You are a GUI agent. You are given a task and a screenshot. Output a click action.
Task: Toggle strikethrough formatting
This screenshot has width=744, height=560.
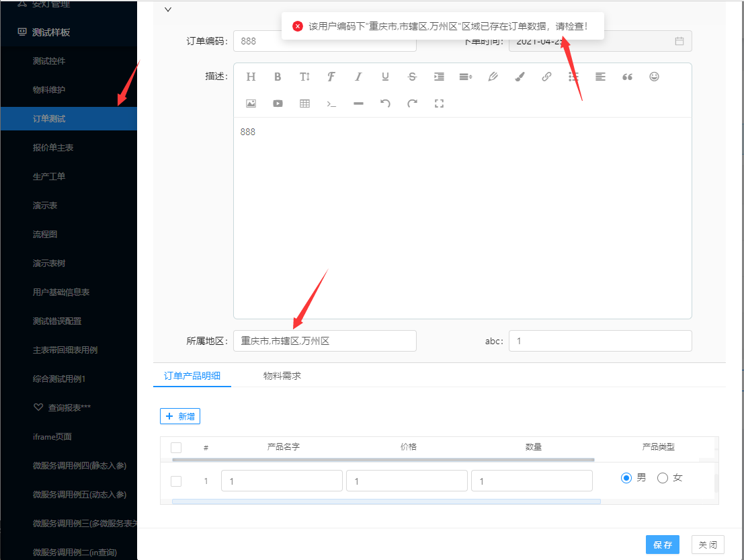point(412,77)
